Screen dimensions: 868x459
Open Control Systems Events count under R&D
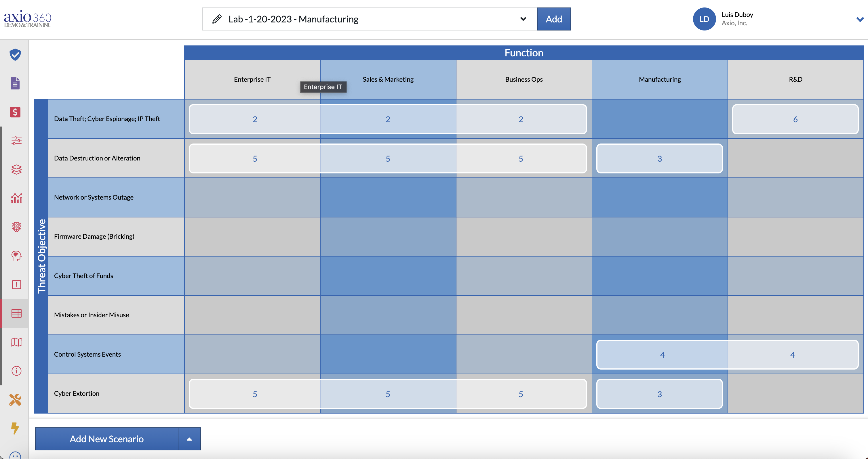click(793, 355)
